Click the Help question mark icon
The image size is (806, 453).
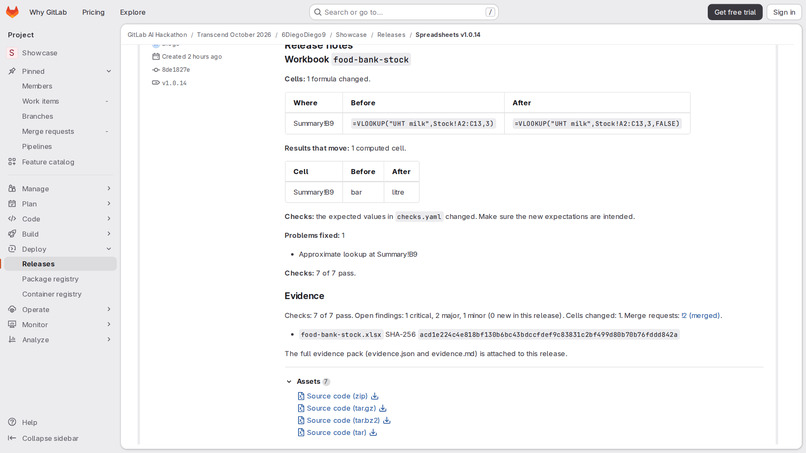[12, 422]
